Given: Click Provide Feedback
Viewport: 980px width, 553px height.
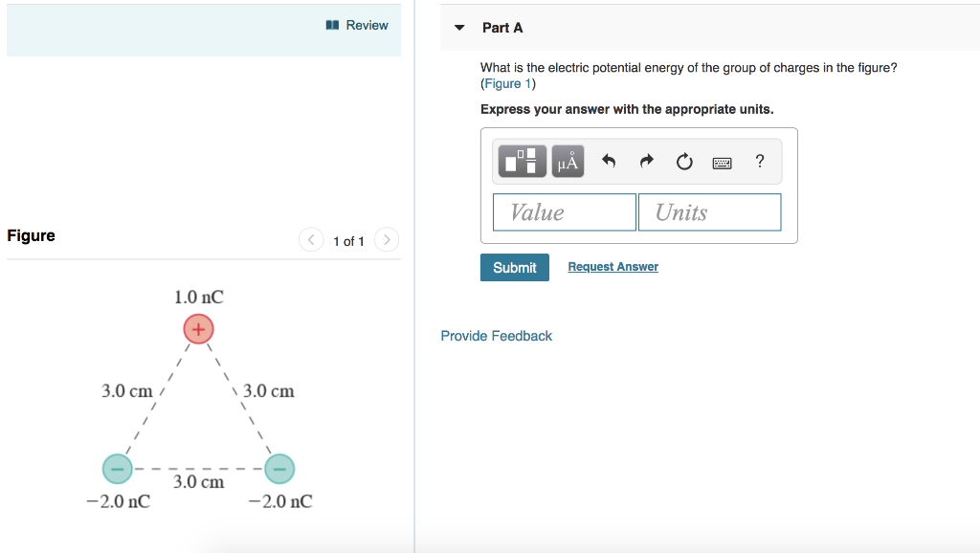Looking at the screenshot, I should (x=496, y=336).
